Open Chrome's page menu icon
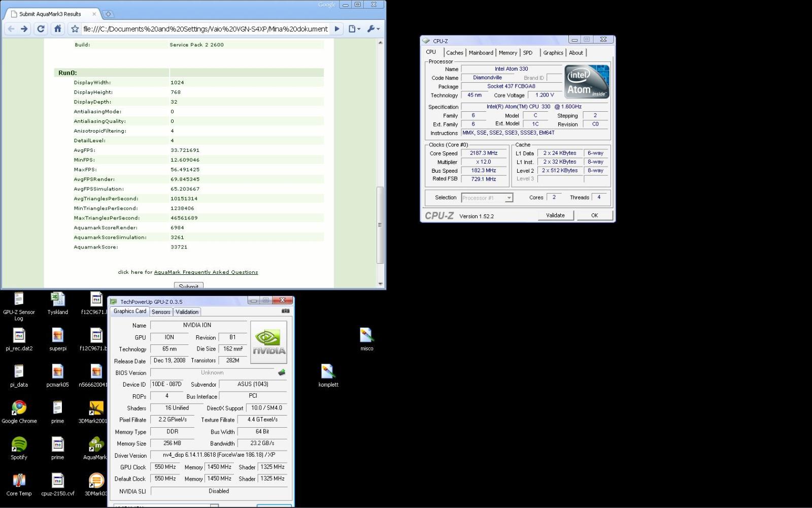 coord(354,29)
